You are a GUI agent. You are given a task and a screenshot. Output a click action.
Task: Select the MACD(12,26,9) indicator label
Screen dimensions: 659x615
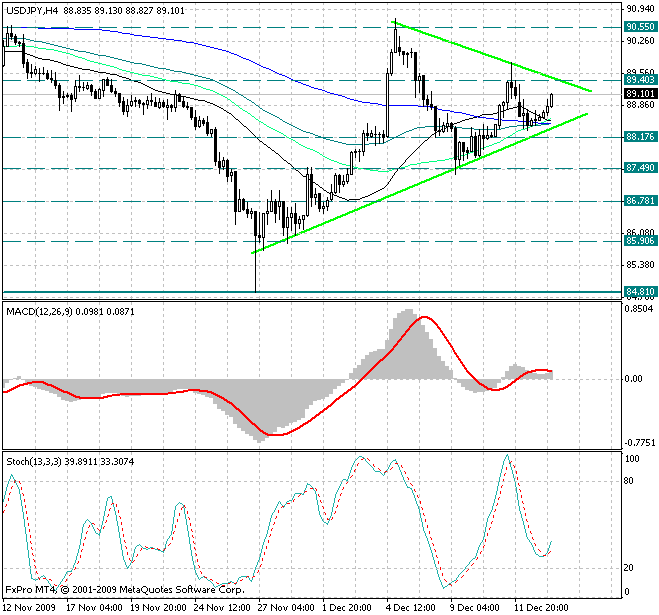(39, 311)
